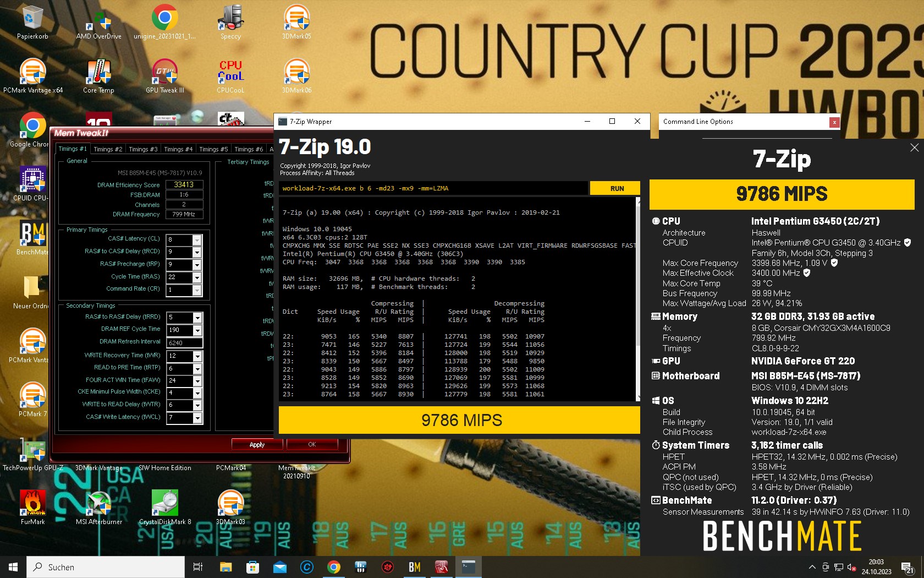Switch to Timings #2 tab
This screenshot has height=578, width=924.
coord(108,149)
